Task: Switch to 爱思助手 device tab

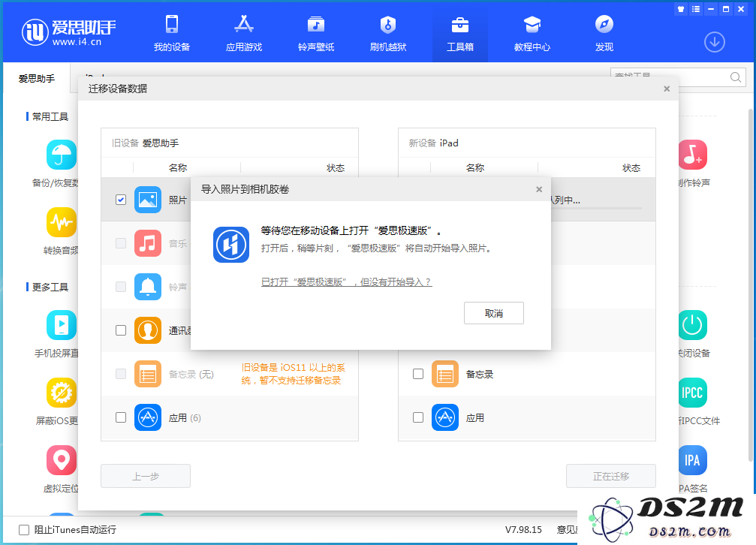Action: coord(37,78)
